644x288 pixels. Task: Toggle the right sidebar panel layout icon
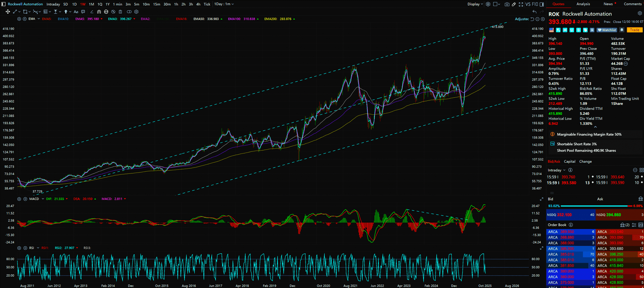(x=541, y=4)
